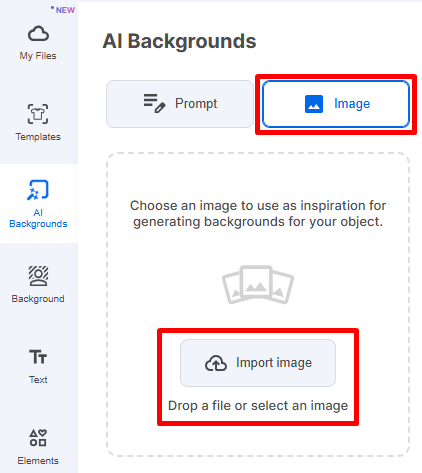Click the Templates sidebar label
The width and height of the screenshot is (422, 473).
(38, 137)
